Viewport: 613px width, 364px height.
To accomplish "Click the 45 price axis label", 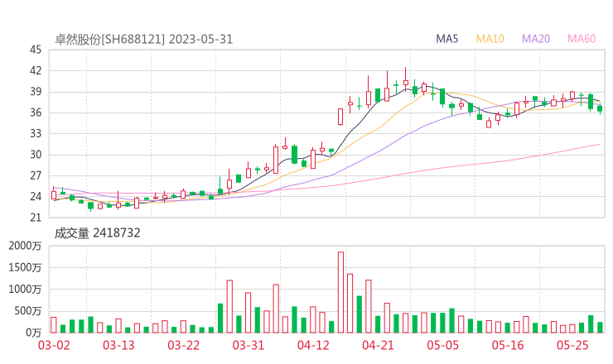I will point(36,50).
